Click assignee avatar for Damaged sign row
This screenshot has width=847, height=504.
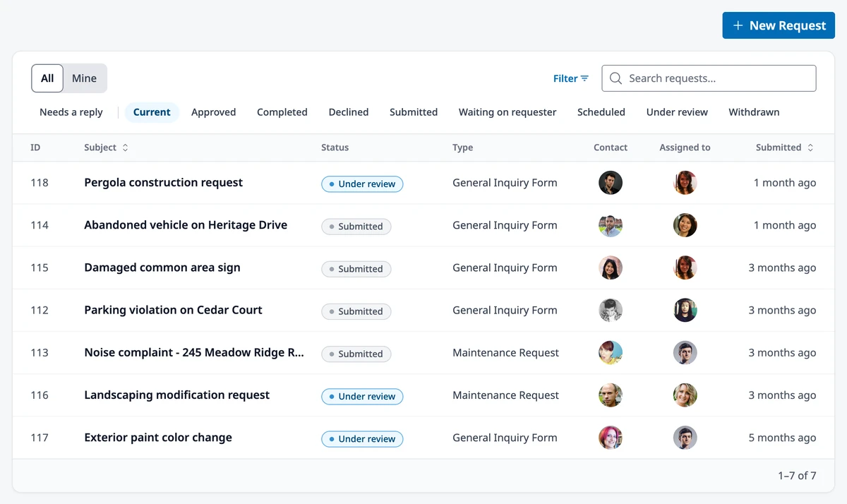(x=685, y=268)
